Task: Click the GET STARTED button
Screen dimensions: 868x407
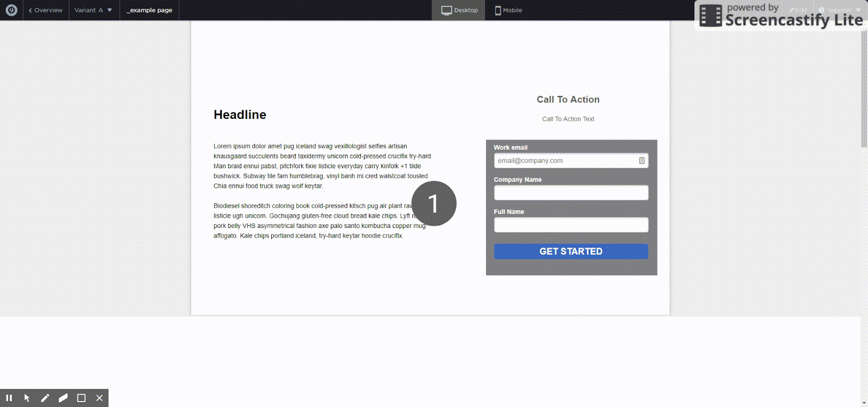Action: click(571, 251)
